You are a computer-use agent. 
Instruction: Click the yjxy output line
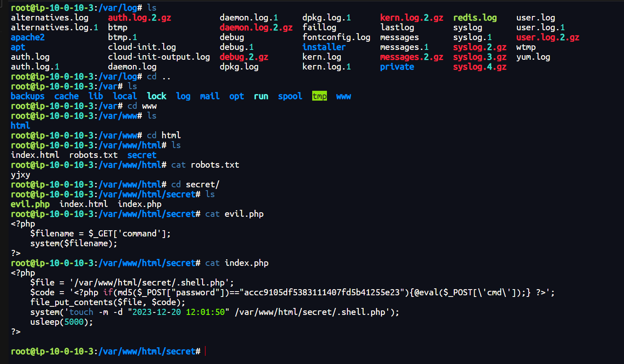pyautogui.click(x=20, y=175)
